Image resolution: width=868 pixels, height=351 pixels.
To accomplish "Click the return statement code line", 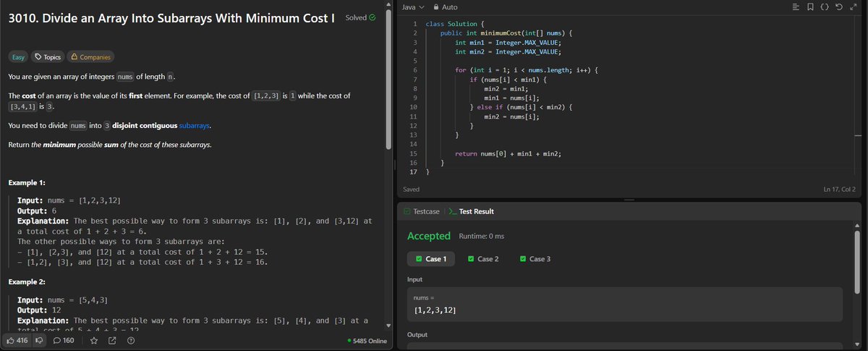I will [508, 154].
